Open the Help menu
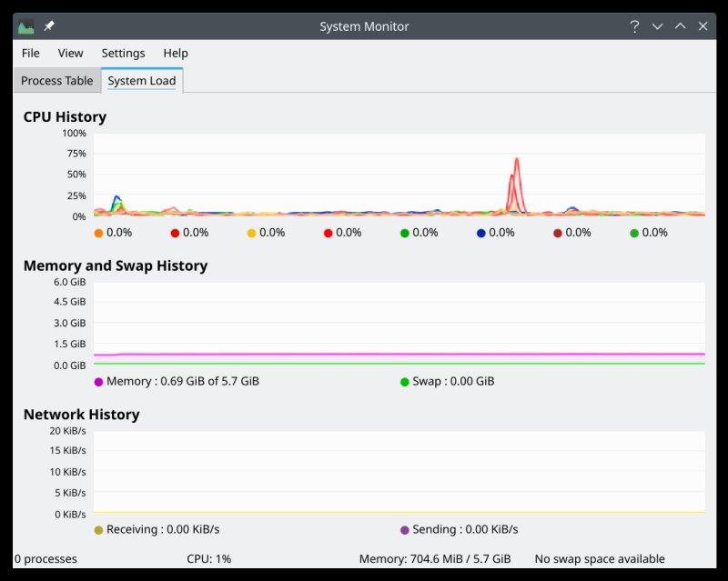Viewport: 728px width, 581px height. 176,53
